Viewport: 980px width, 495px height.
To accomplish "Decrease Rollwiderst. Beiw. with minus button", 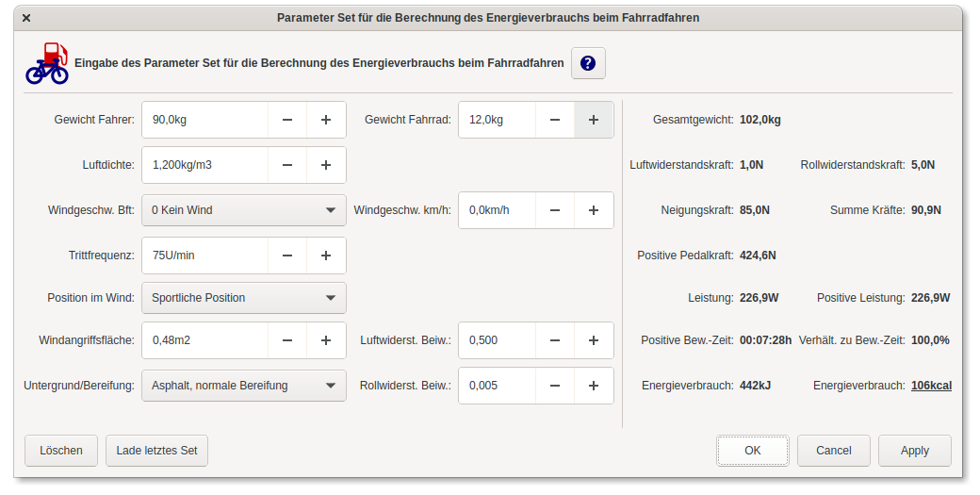I will 555,386.
